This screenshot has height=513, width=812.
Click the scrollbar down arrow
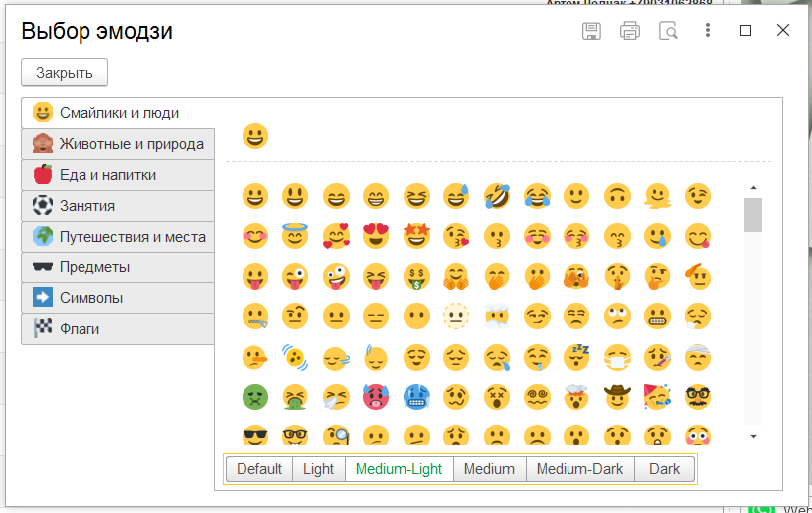[x=753, y=436]
